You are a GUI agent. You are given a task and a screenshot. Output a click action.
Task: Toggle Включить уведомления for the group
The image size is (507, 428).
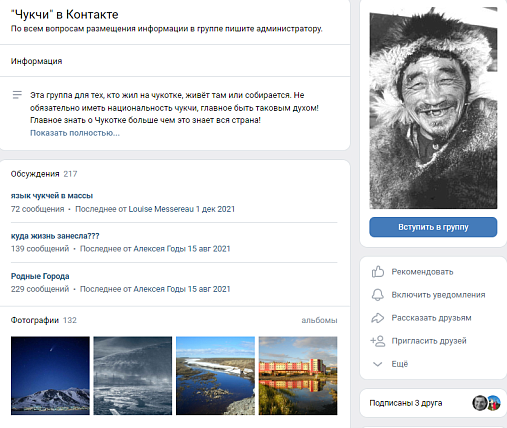438,295
